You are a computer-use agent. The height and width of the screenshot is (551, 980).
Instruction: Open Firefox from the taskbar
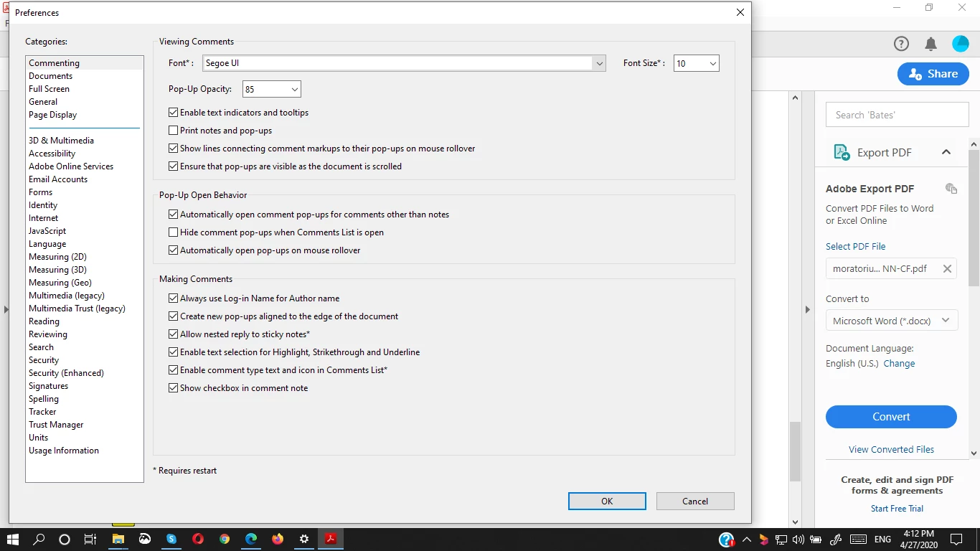click(x=278, y=539)
